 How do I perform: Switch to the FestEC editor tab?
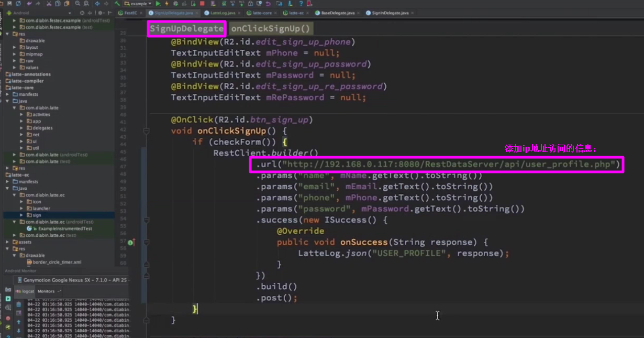pos(130,13)
